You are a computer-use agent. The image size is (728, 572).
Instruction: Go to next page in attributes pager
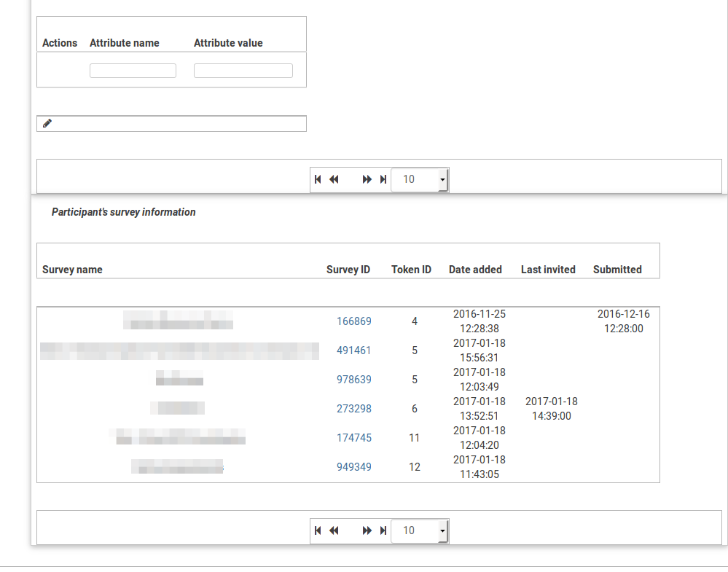click(x=367, y=179)
